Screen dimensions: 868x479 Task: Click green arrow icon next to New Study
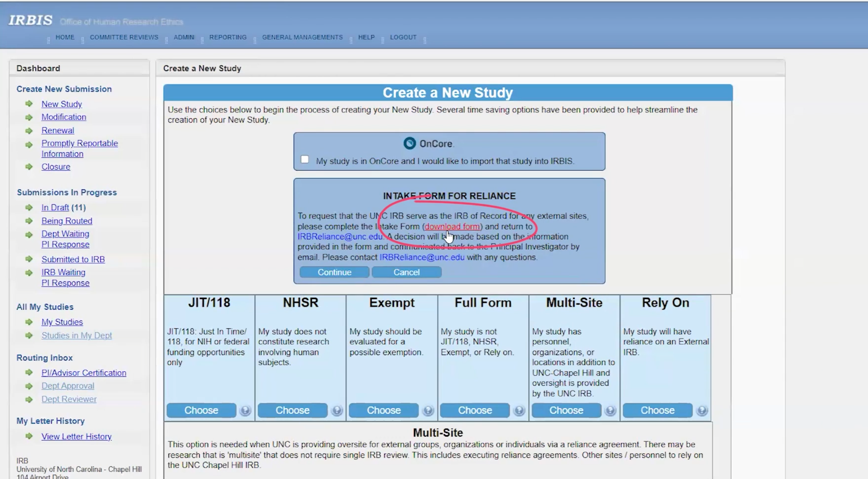click(29, 104)
